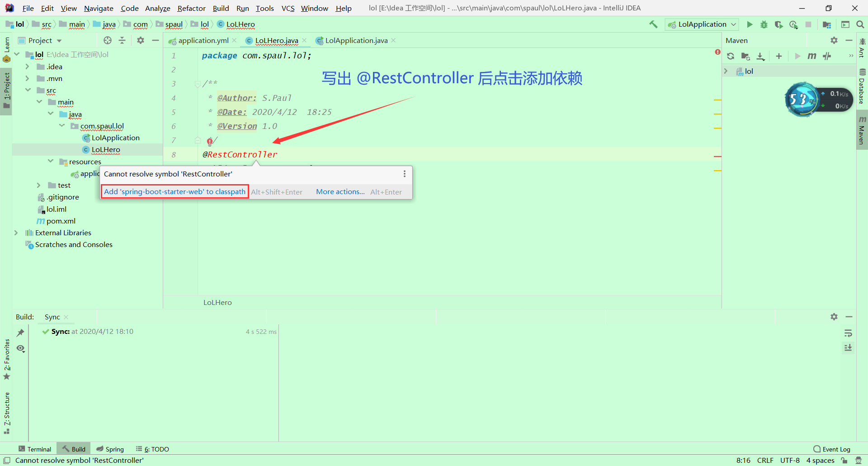Toggle the eye view icon in Build panel
This screenshot has width=868, height=466.
click(20, 348)
